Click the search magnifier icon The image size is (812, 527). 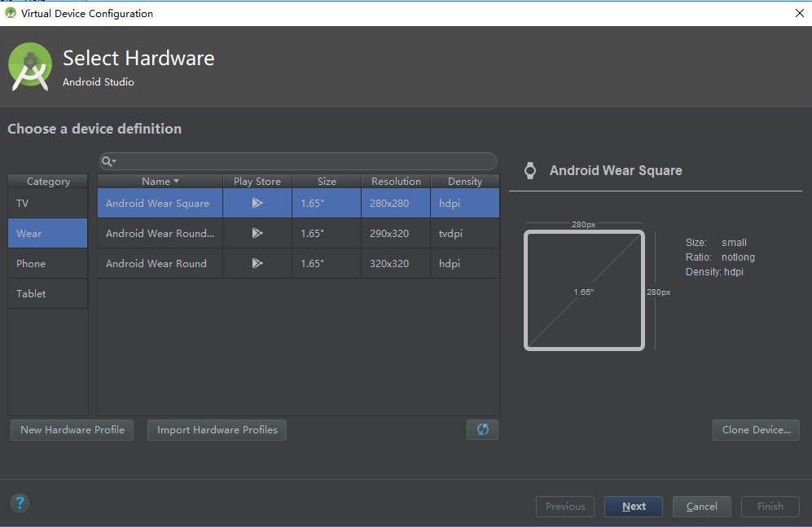coord(108,161)
